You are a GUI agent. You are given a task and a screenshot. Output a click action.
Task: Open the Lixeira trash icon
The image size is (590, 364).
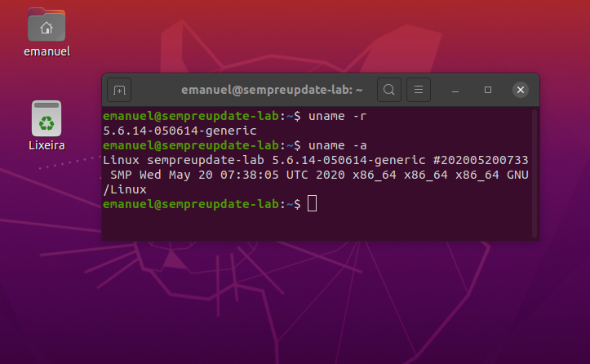(x=47, y=118)
